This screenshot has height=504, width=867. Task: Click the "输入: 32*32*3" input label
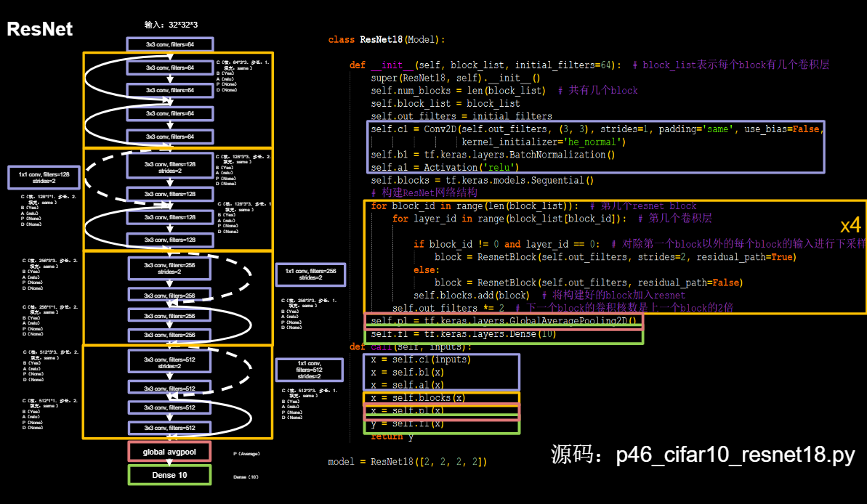coord(172,24)
